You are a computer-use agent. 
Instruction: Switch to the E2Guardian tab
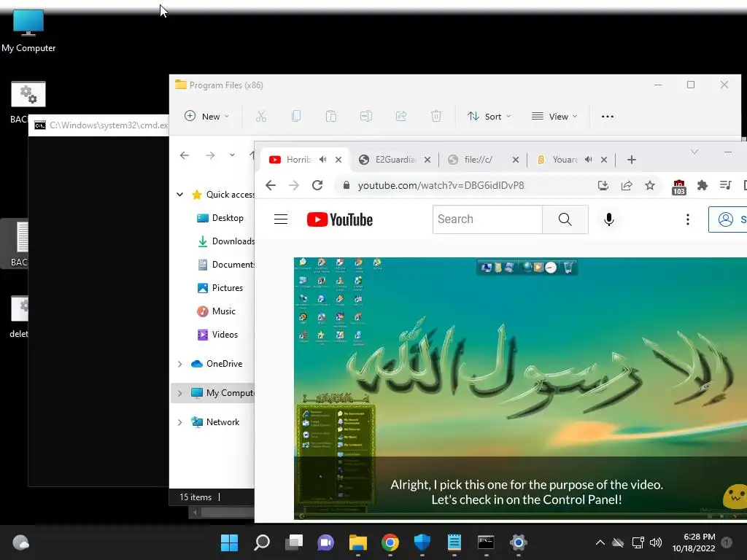tap(395, 160)
